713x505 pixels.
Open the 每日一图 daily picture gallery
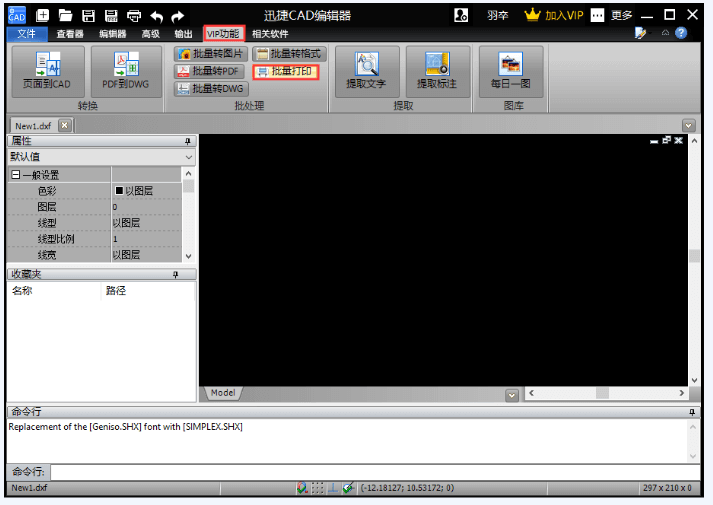tap(510, 71)
